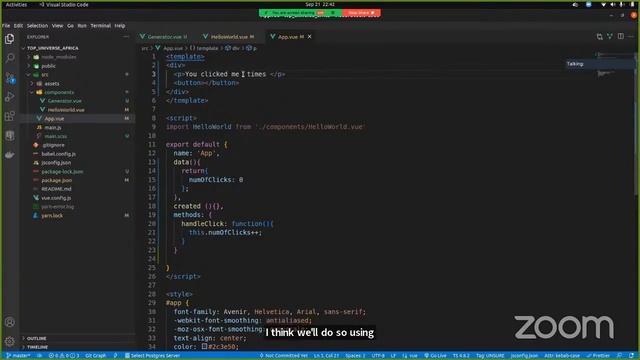Open the Go menu
640x360 pixels.
[x=70, y=26]
